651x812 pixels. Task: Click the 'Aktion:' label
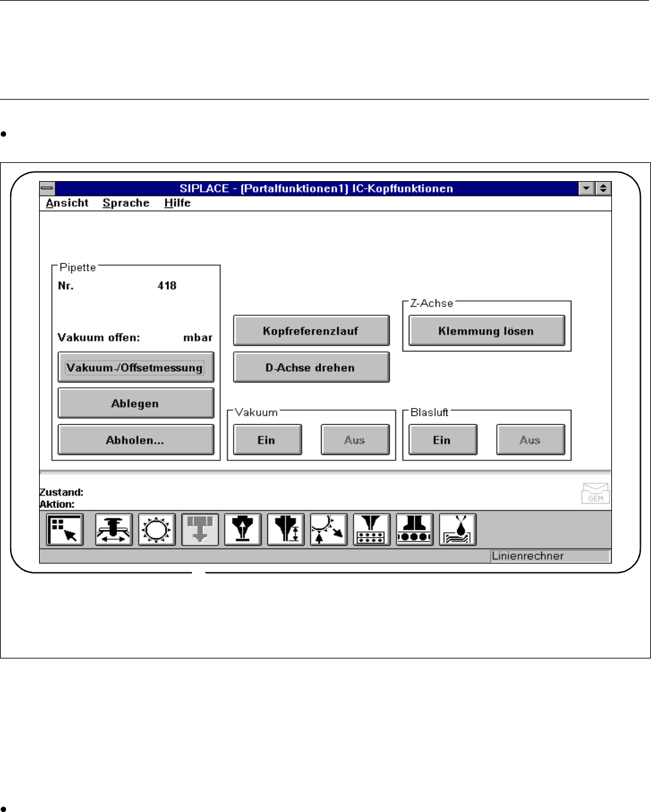tap(57, 503)
